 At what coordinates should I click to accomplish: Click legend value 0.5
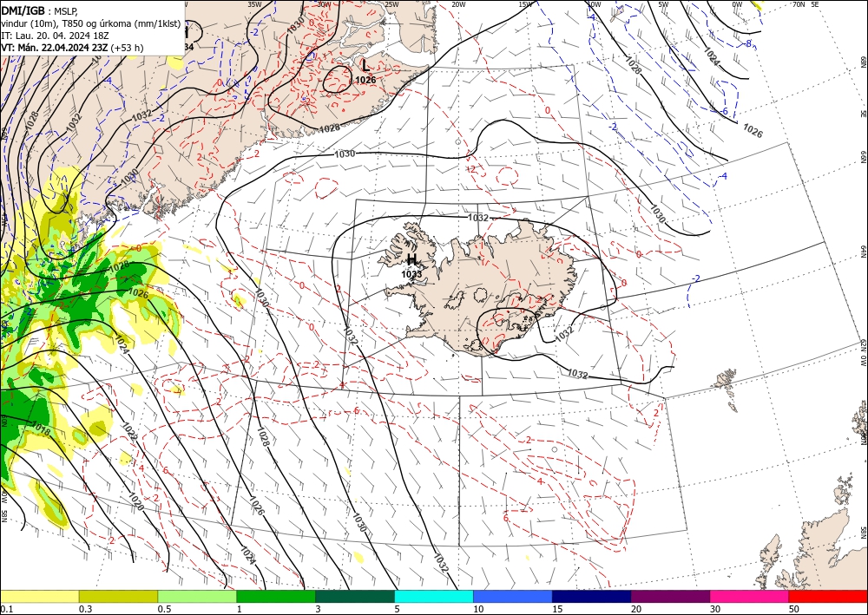click(163, 609)
